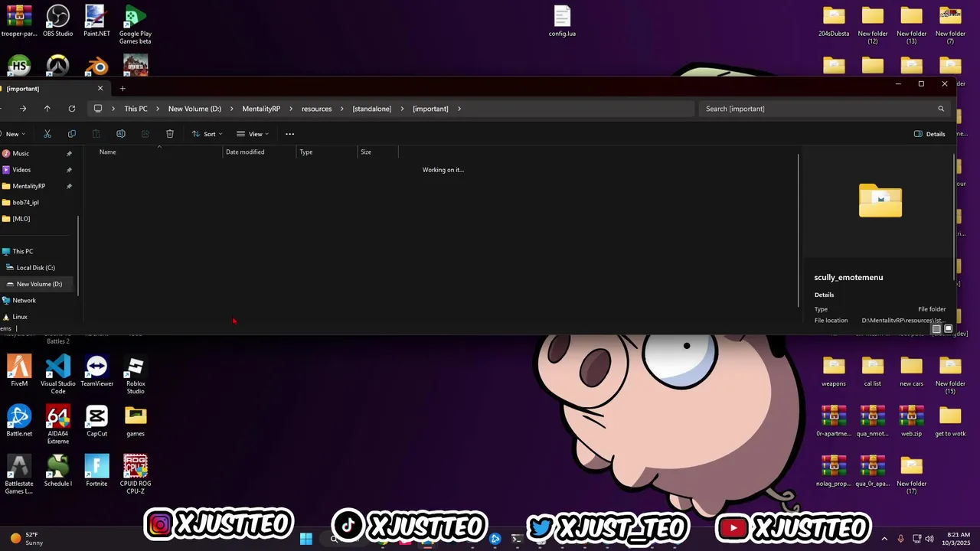Switch to details list view layout button
Image resolution: width=980 pixels, height=551 pixels.
pos(936,329)
